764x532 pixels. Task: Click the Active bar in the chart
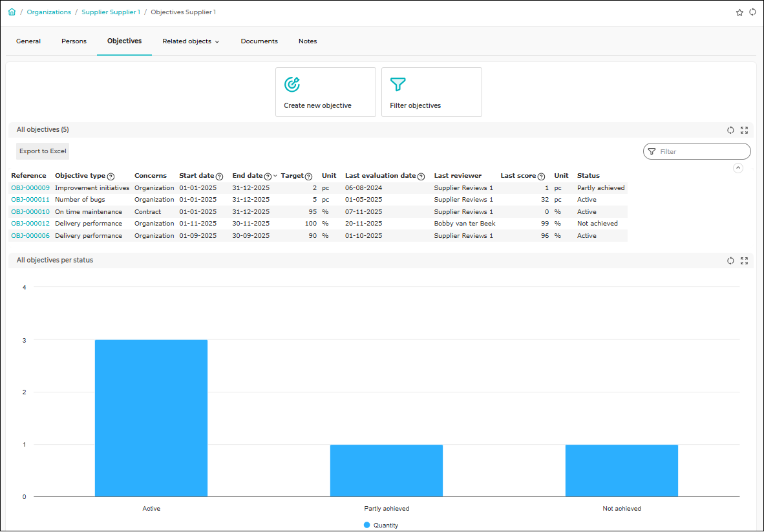pyautogui.click(x=151, y=418)
